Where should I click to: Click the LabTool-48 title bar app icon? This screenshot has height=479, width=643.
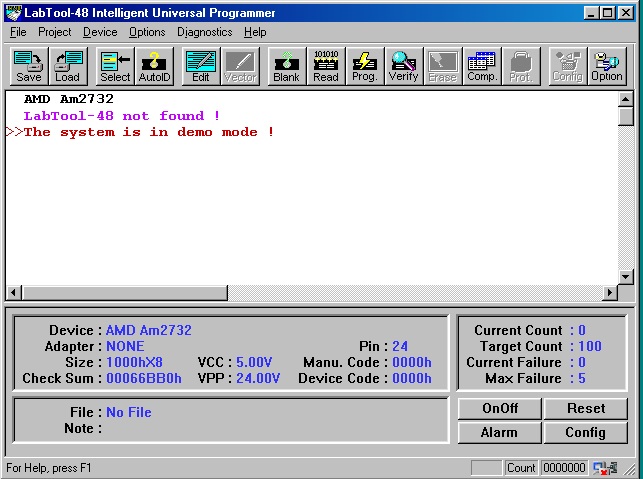click(x=13, y=13)
